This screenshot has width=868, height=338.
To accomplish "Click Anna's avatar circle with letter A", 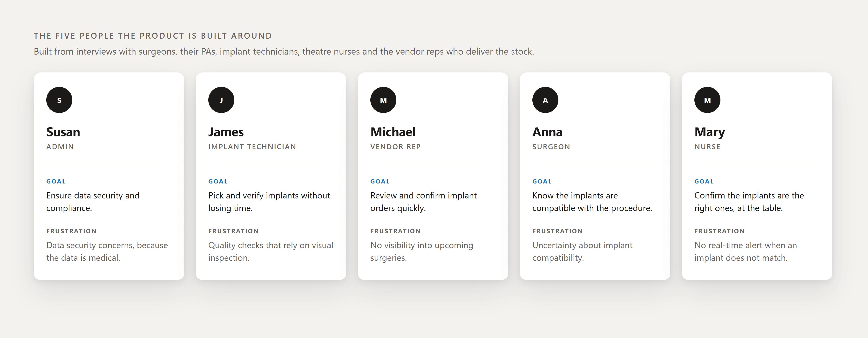I will pos(545,100).
